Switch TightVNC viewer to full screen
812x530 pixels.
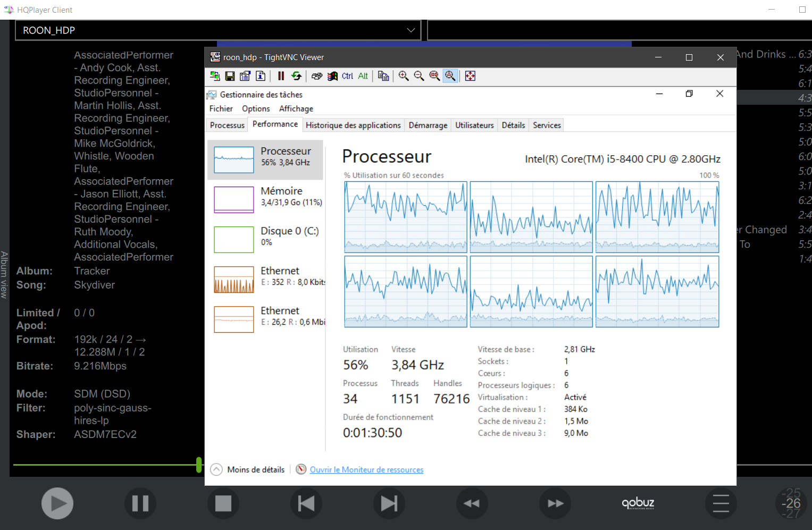pos(470,76)
